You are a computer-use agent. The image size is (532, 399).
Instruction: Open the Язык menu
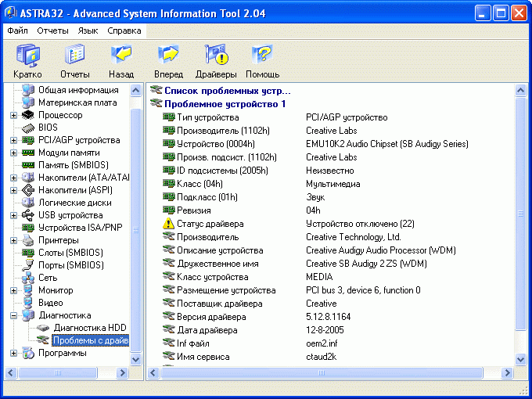click(88, 31)
